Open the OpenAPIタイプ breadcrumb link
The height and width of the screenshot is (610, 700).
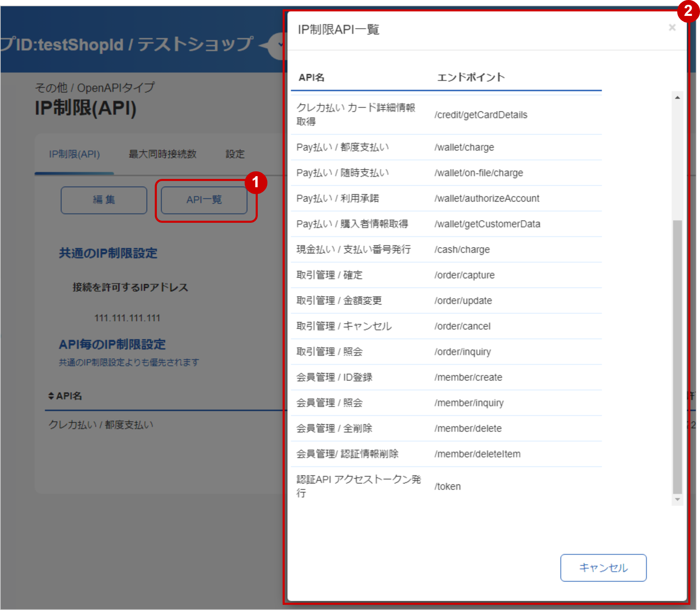click(x=116, y=87)
